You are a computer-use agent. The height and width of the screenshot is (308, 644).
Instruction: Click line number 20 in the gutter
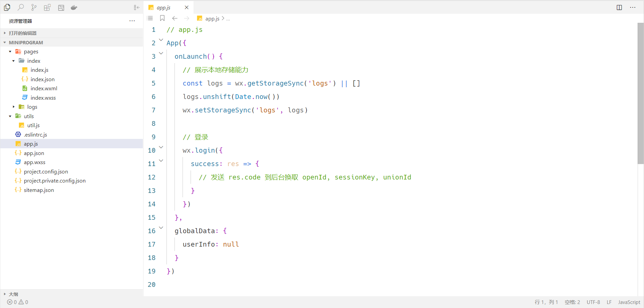152,285
